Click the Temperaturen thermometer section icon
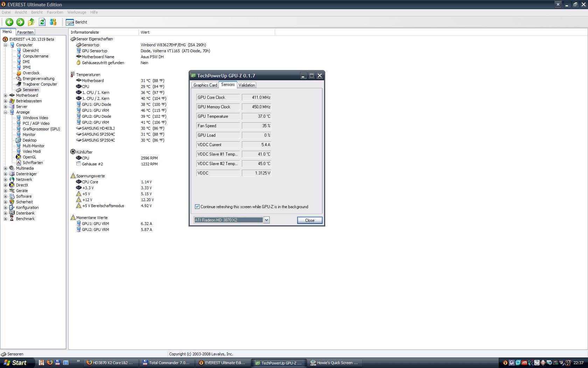The image size is (588, 368). pos(73,75)
